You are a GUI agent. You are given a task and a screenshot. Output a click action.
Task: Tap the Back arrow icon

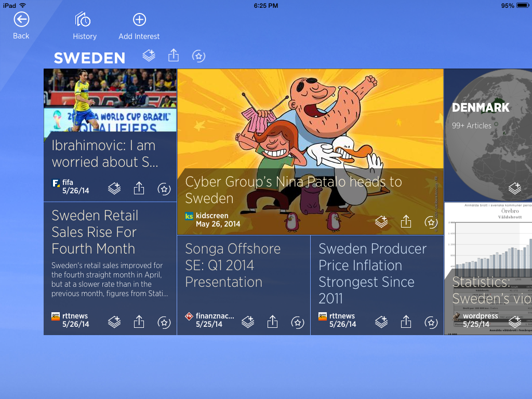[x=21, y=20]
